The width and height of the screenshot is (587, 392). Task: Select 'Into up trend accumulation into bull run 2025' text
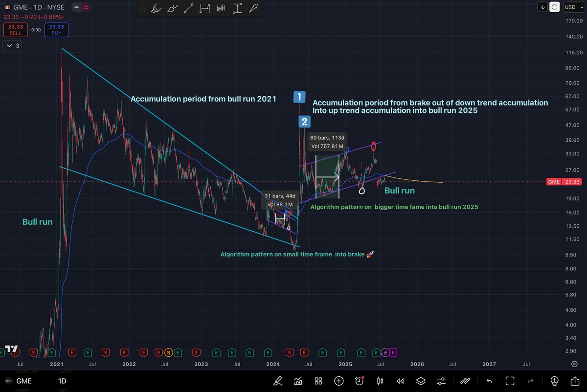click(395, 111)
